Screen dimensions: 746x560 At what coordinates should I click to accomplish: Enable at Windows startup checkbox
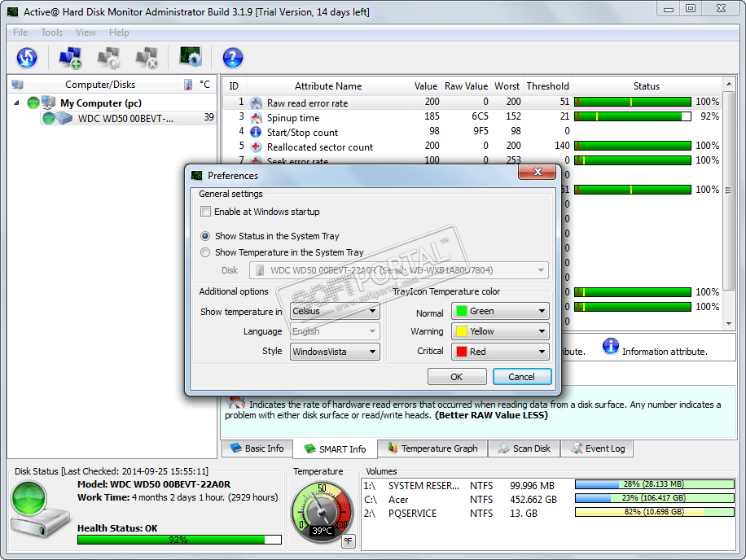[x=205, y=212]
